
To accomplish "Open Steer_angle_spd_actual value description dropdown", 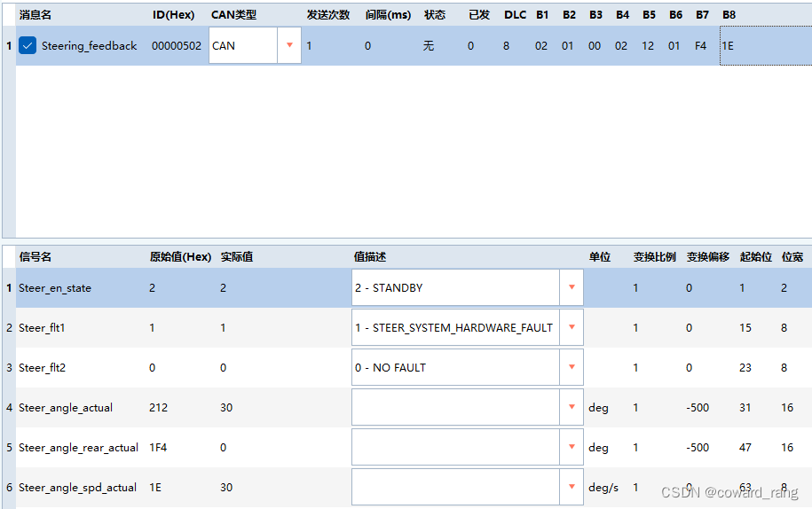I will [x=572, y=487].
